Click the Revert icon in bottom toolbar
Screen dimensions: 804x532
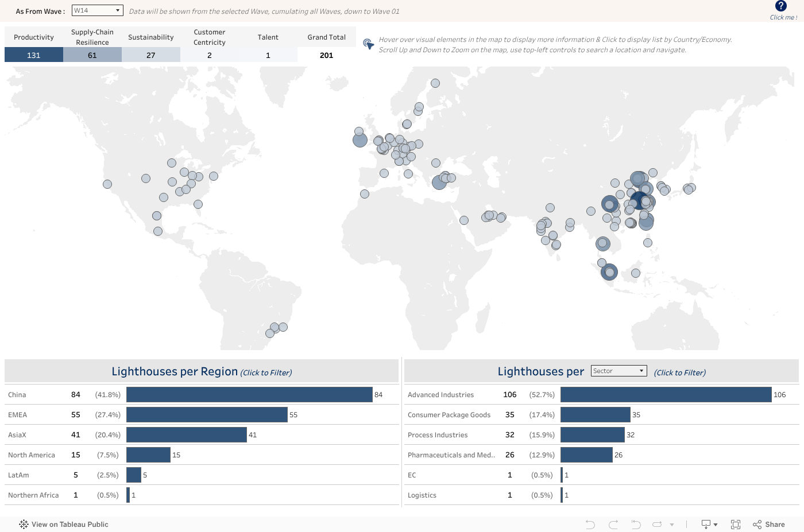[636, 525]
